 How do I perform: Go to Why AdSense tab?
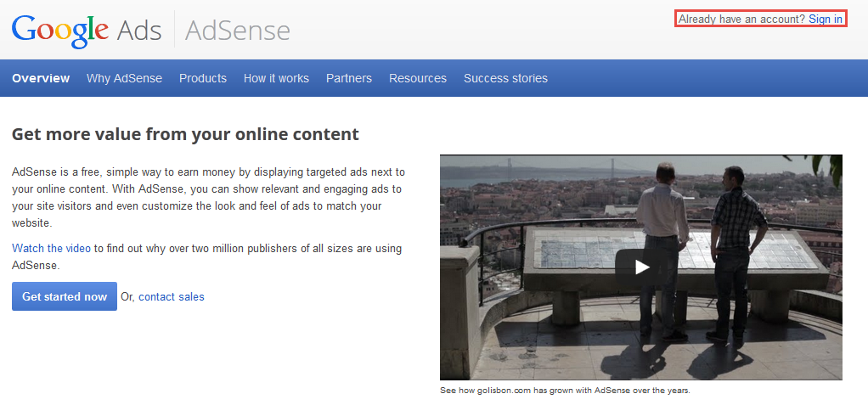[125, 78]
